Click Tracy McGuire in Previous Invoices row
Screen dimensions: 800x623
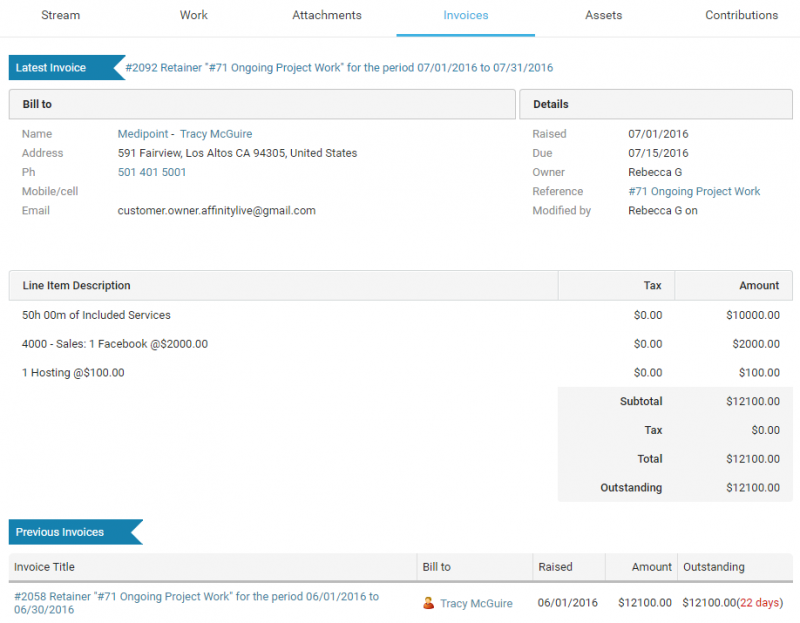(x=476, y=603)
